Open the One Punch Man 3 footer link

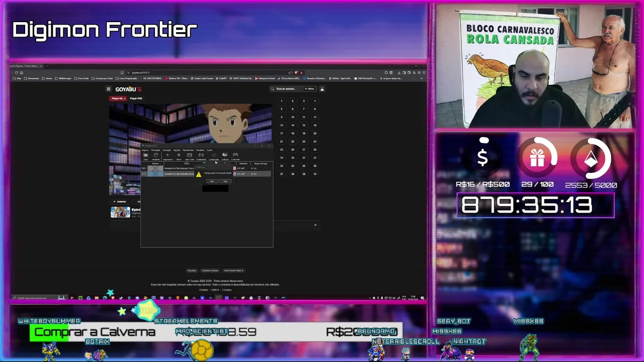pos(233,270)
